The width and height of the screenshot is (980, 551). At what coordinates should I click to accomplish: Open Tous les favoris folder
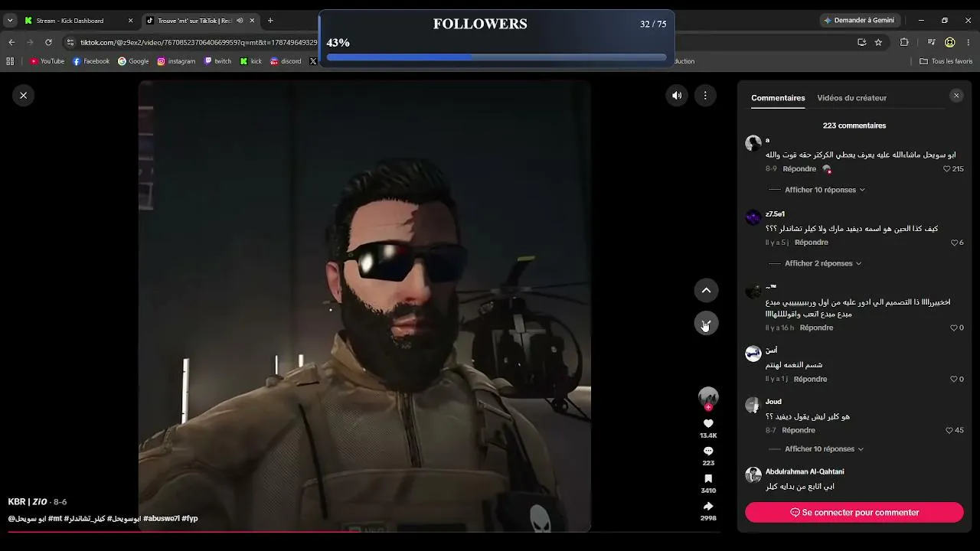pos(946,61)
